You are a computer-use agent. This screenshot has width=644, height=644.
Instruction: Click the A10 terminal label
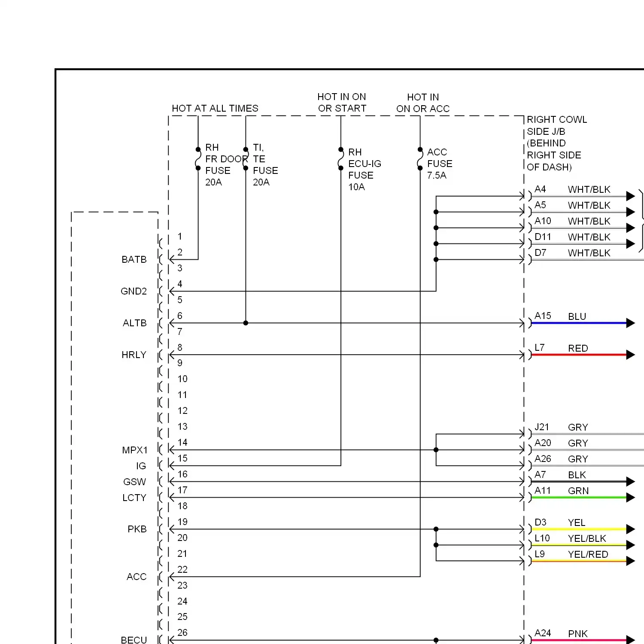click(x=543, y=221)
